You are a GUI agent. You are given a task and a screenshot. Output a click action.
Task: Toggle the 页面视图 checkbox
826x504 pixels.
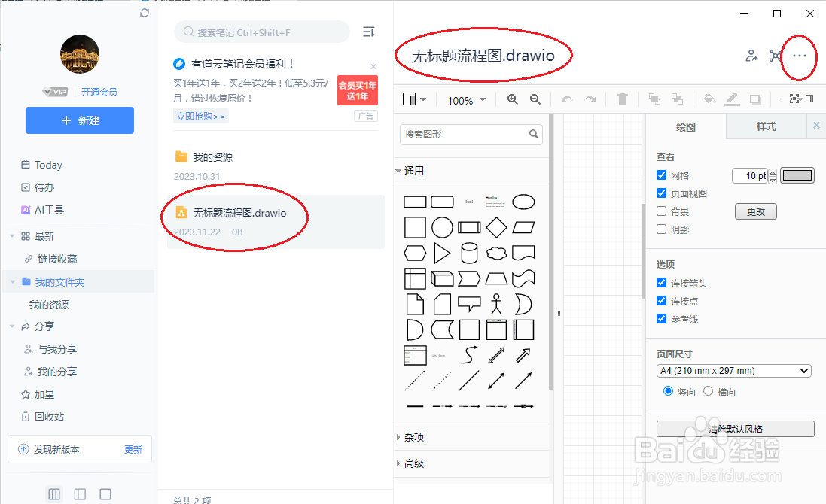[x=662, y=193]
